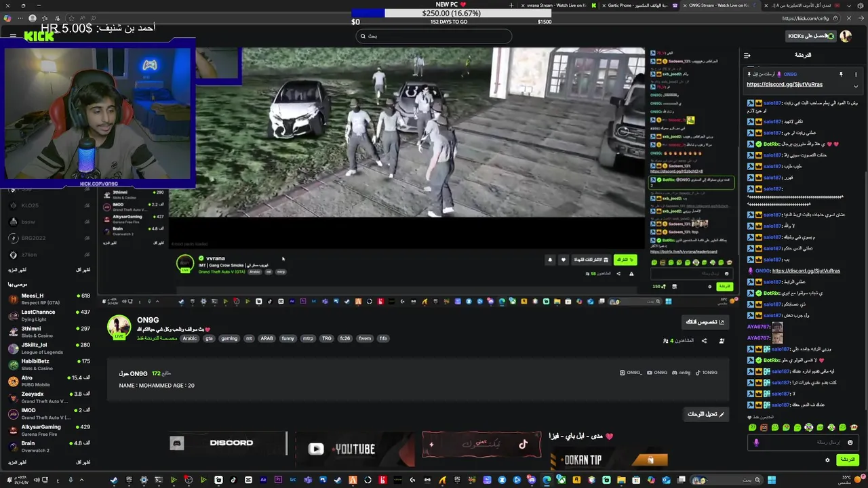Click the purple microphone in chat input
Viewport: 868px width, 488px height.
coord(756,443)
